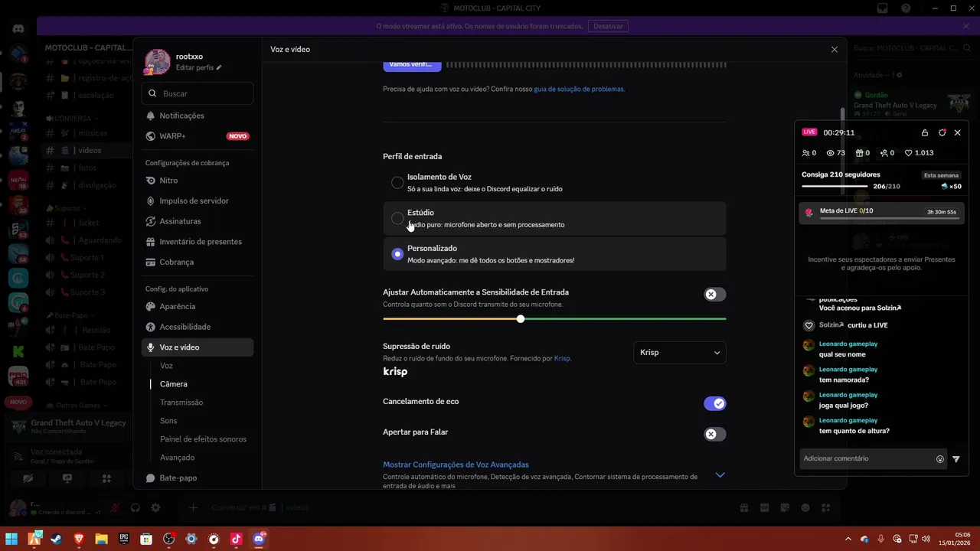Click the Editar perfis pencil link
The height and width of the screenshot is (551, 980).
(198, 67)
